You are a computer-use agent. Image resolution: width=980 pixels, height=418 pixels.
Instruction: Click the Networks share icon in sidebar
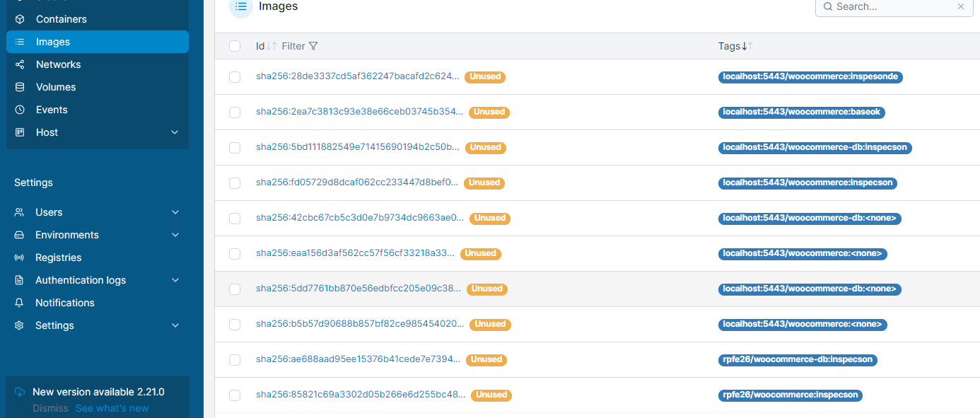coord(20,64)
